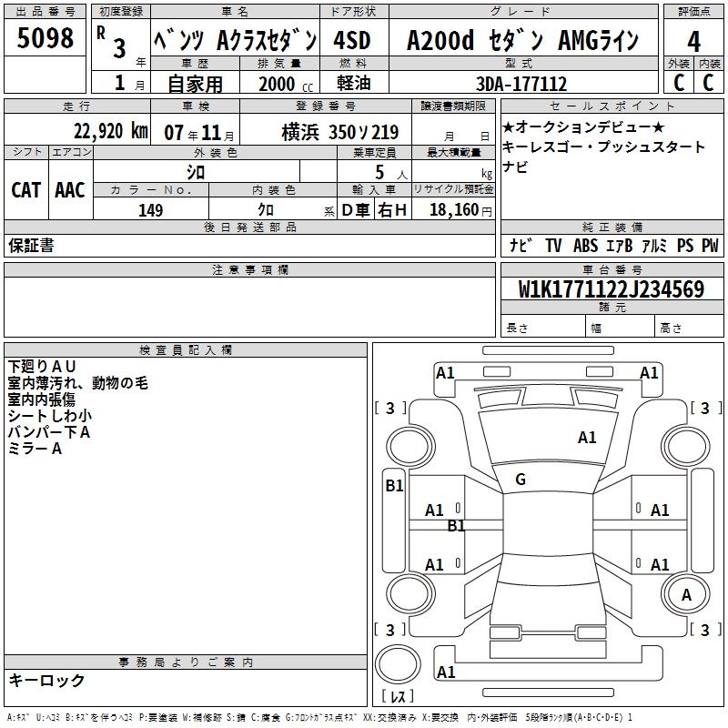
Task: Click レス spare tire label
Action: click(x=398, y=696)
